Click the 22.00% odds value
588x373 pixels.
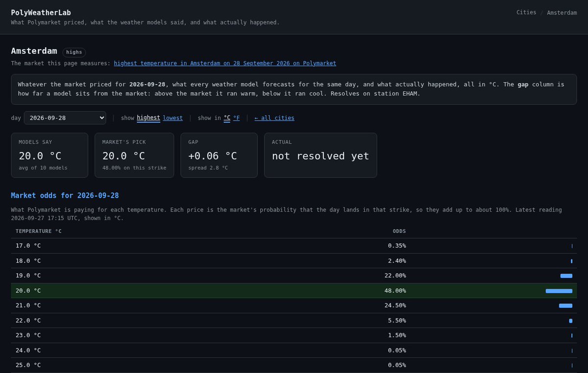point(395,275)
